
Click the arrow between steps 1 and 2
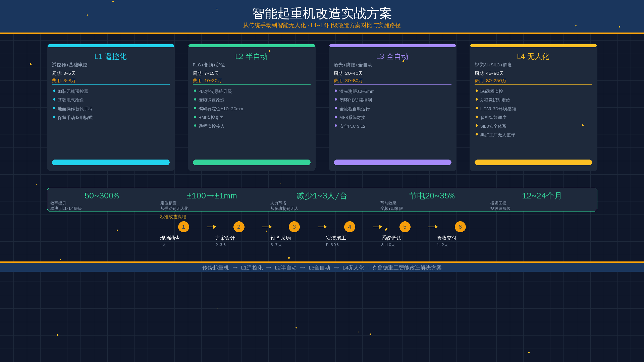212,227
